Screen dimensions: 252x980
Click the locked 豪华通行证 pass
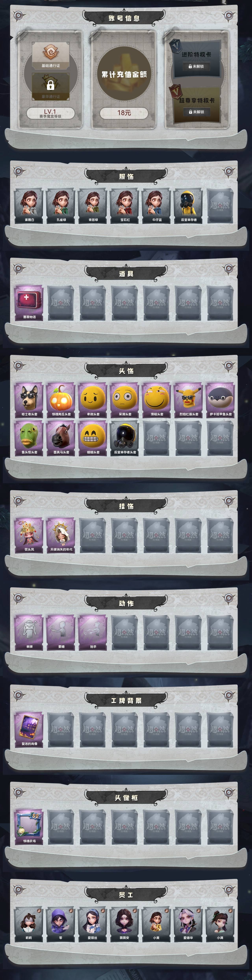click(x=51, y=86)
